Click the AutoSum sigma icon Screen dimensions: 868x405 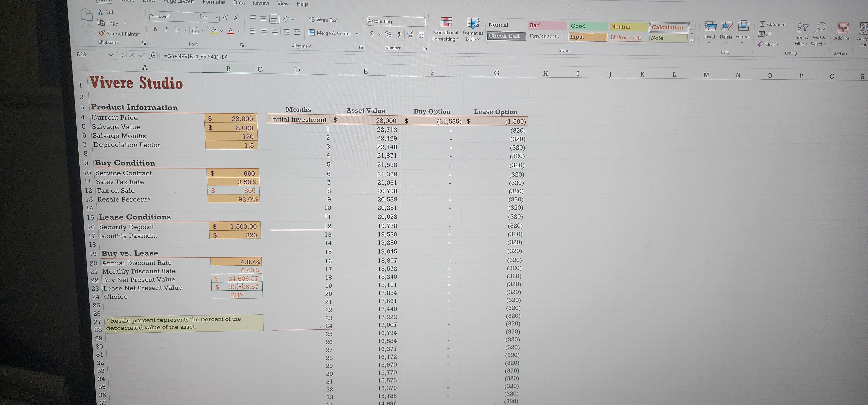tap(762, 24)
